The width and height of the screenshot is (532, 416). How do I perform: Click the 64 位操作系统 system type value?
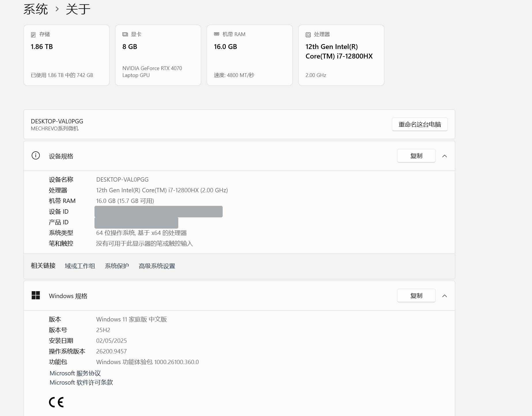pos(141,233)
